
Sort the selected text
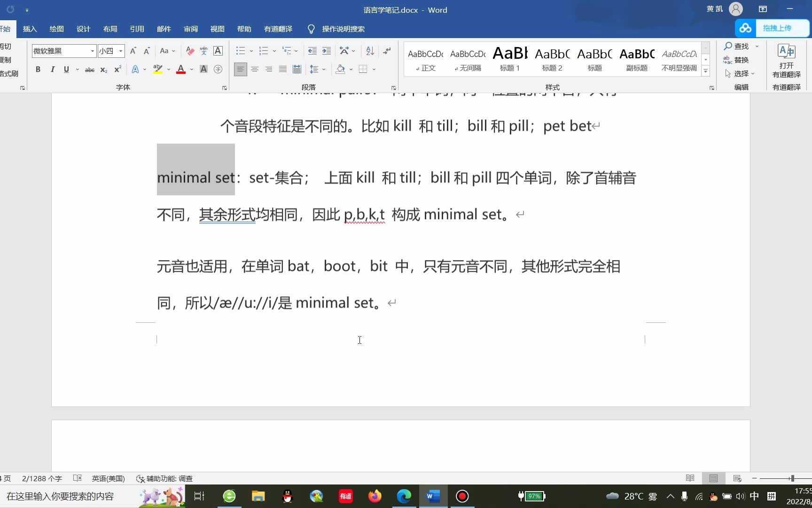tap(370, 51)
